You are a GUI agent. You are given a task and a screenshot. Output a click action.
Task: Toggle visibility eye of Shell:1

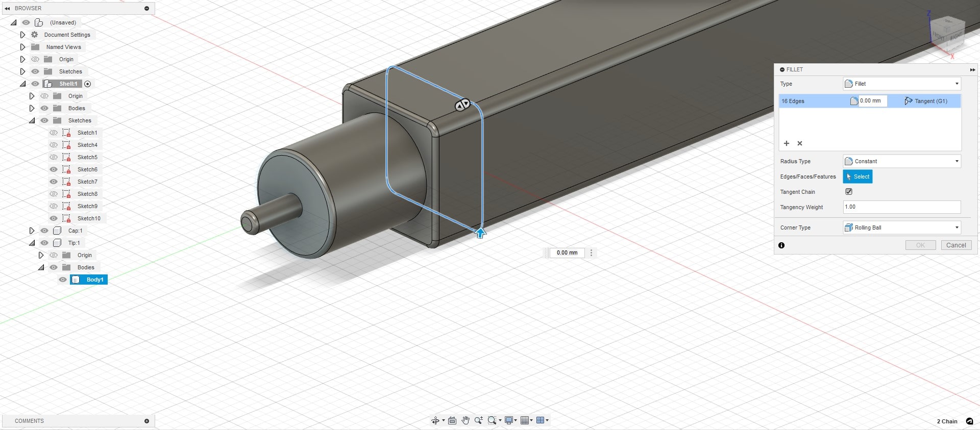tap(35, 84)
